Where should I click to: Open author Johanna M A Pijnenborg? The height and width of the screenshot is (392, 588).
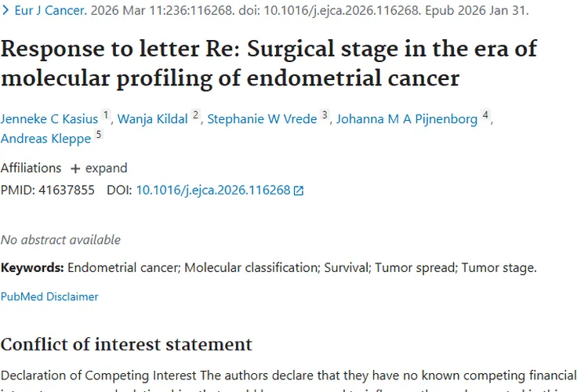click(407, 119)
